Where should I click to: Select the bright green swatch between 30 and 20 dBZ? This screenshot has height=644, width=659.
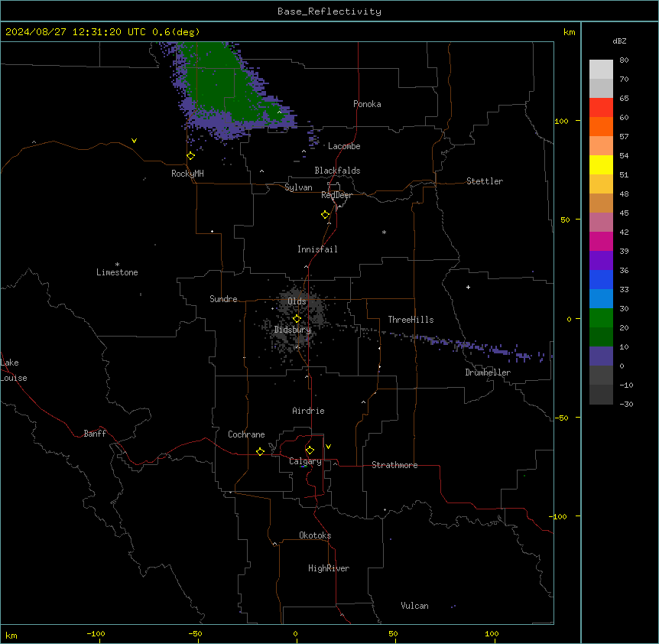coord(601,318)
